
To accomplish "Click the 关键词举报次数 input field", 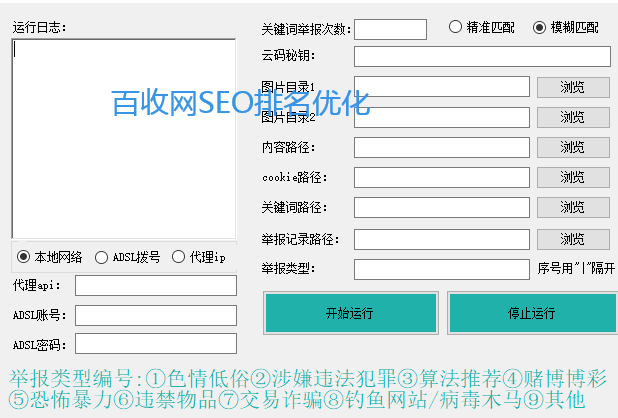I will tap(390, 29).
